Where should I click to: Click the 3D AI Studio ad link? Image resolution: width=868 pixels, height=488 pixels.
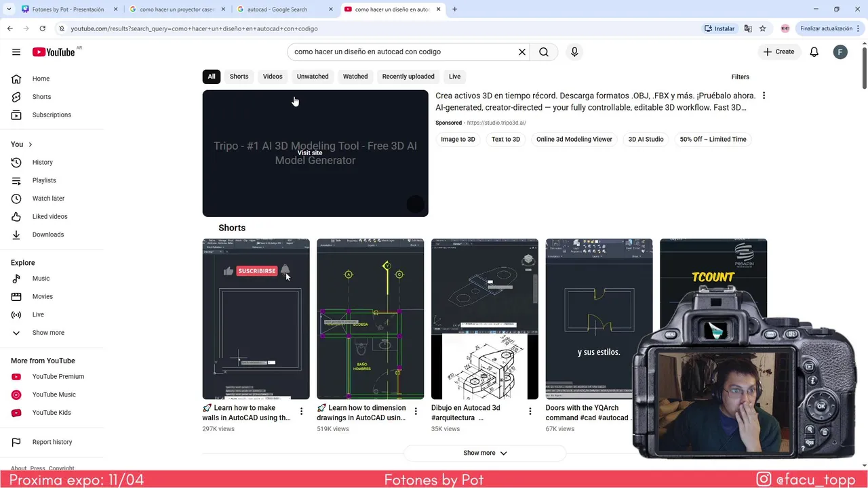[x=646, y=140]
